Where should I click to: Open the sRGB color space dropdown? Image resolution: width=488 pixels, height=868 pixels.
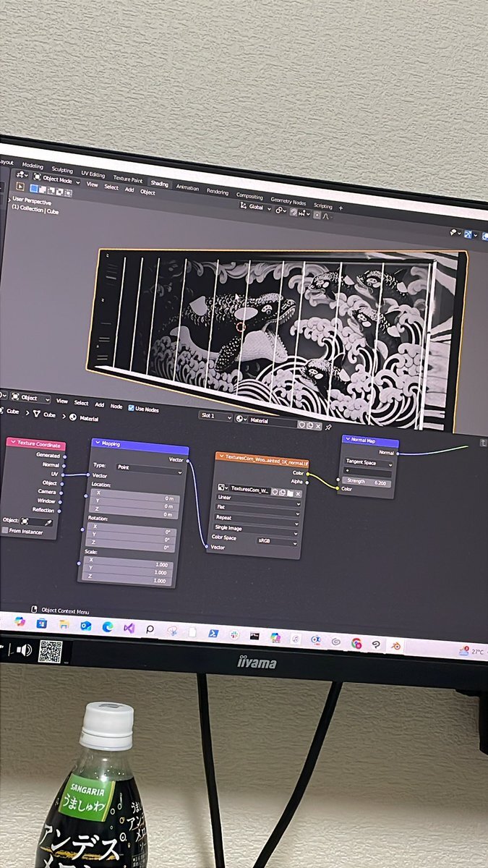(278, 540)
